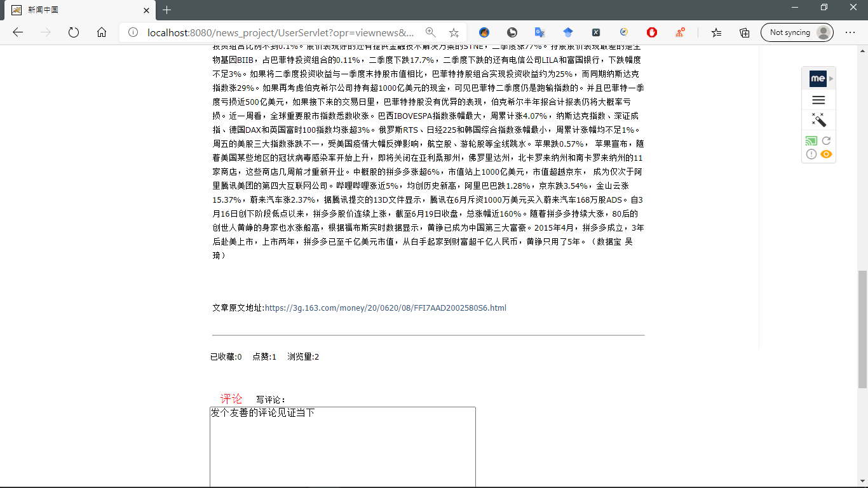Close the 新闻中国 tab

point(146,10)
